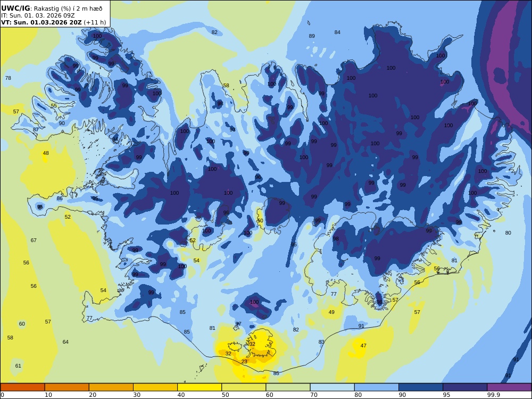Click the '70' legend tick label
This screenshot has height=399, width=532.
click(x=313, y=395)
